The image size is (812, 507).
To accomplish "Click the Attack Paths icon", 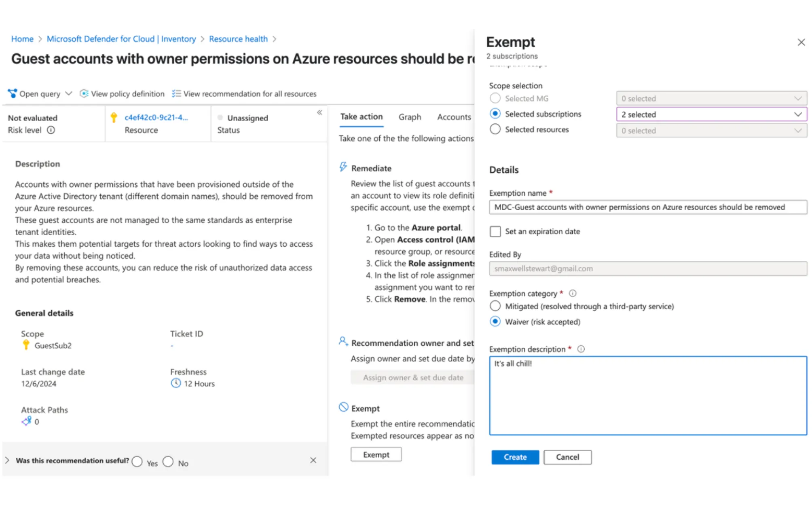I will click(26, 421).
